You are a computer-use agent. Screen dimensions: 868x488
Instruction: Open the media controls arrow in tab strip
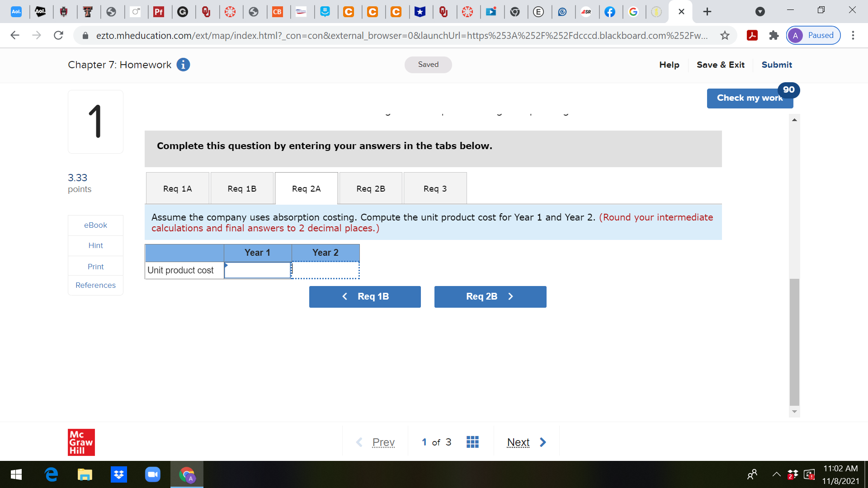coord(760,12)
